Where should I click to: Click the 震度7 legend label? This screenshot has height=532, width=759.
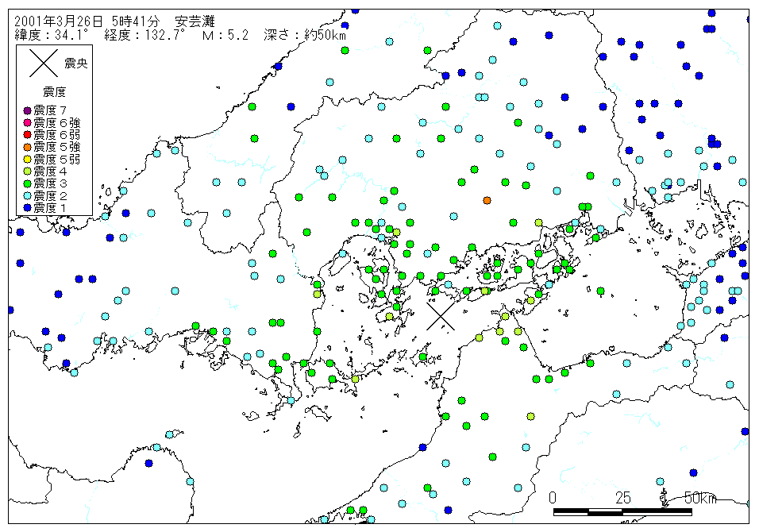[50, 111]
